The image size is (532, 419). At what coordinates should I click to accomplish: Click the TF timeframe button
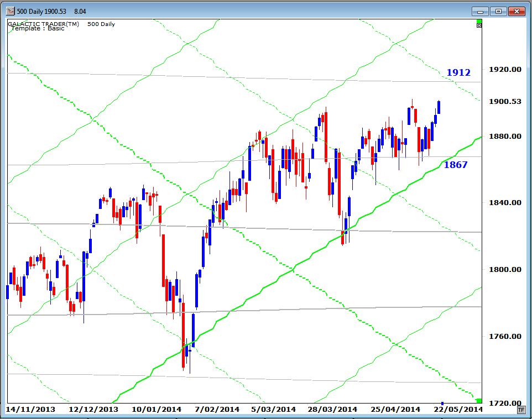(521, 410)
